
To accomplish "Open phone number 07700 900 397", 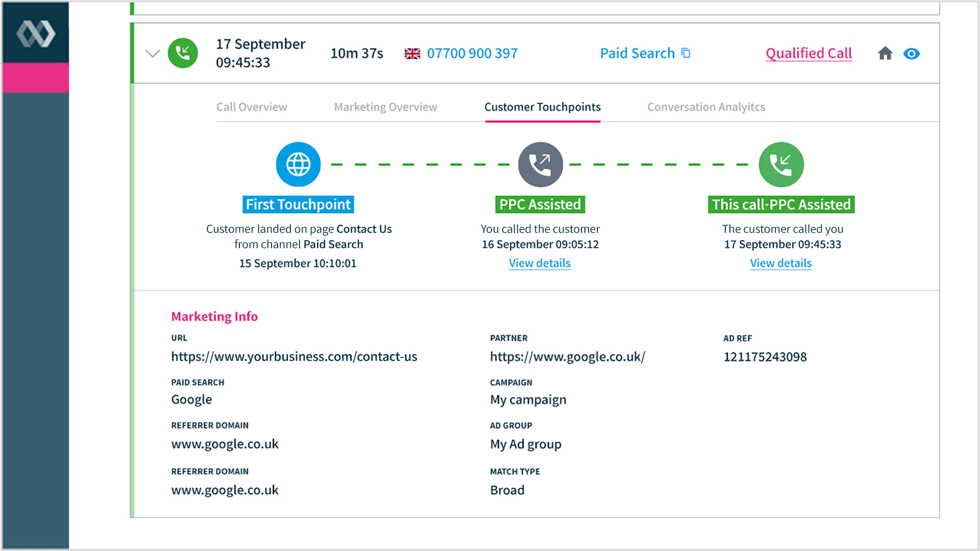I will [472, 53].
